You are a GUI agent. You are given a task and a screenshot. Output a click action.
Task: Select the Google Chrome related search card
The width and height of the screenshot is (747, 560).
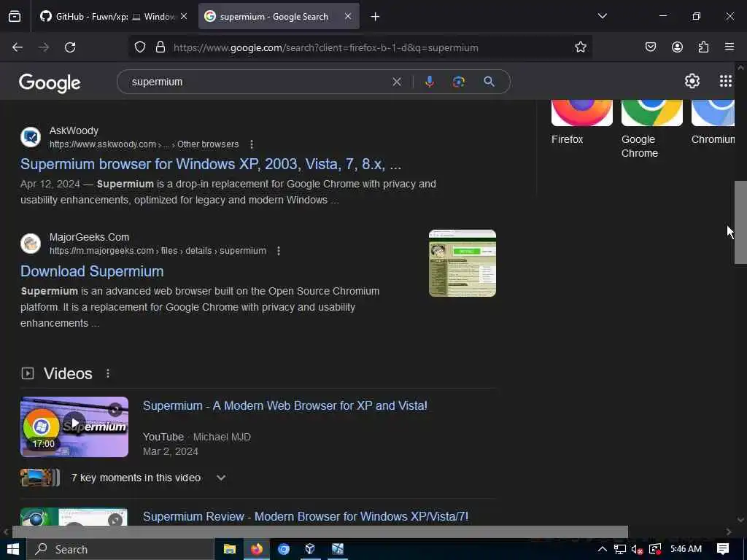pyautogui.click(x=651, y=130)
